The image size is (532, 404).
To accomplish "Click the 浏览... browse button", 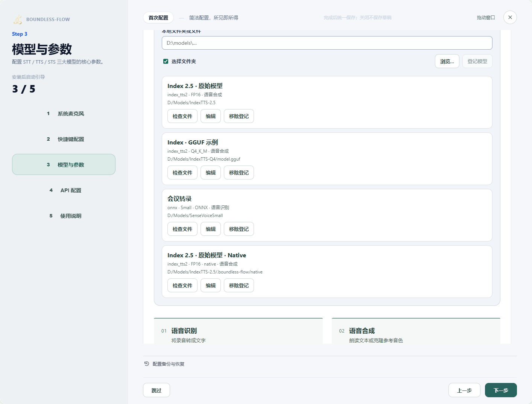I will point(447,61).
